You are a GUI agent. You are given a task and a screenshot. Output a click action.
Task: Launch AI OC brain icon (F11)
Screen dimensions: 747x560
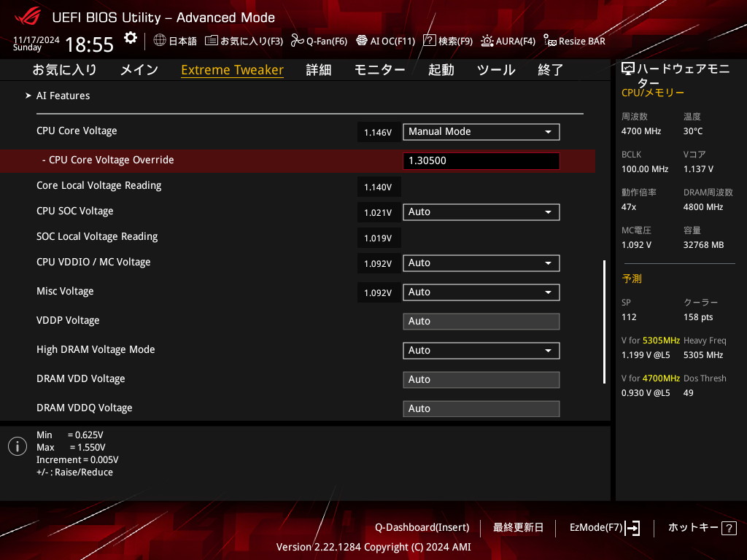(362, 41)
